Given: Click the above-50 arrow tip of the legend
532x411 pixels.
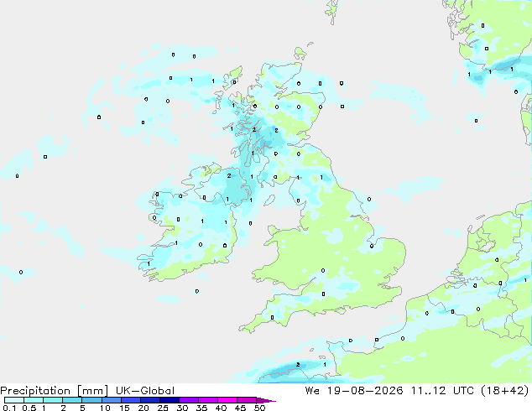Looking at the screenshot, I should point(266,400).
